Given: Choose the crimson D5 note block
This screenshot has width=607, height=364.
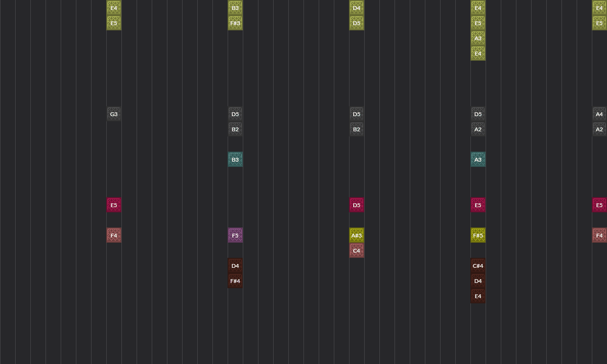Looking at the screenshot, I should [357, 205].
